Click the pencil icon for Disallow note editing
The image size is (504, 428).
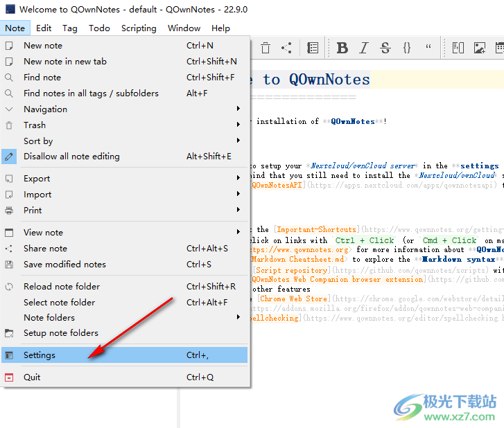9,157
